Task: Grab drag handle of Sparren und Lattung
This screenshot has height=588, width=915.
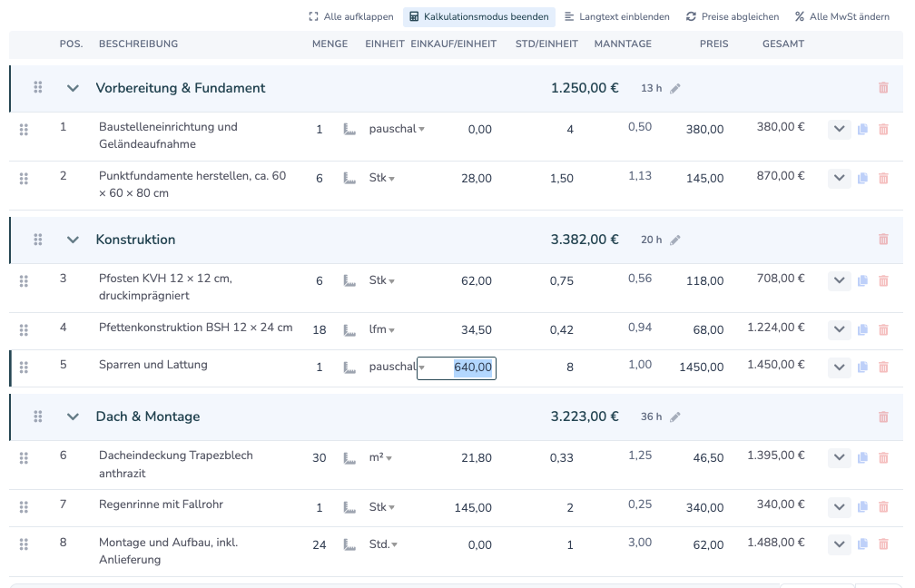Action: coord(24,367)
